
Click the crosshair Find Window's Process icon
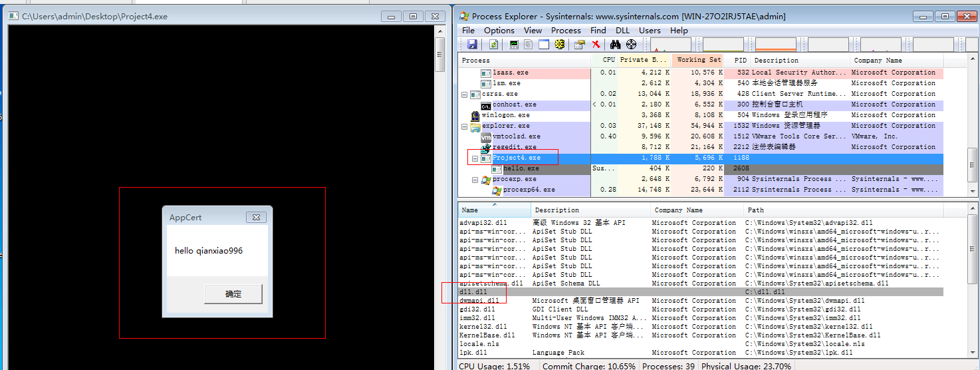(631, 45)
